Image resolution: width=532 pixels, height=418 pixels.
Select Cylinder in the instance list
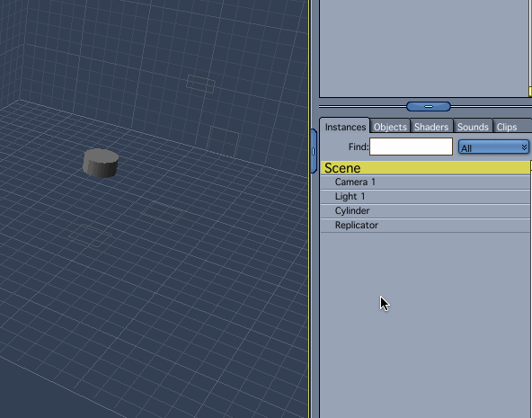425,210
